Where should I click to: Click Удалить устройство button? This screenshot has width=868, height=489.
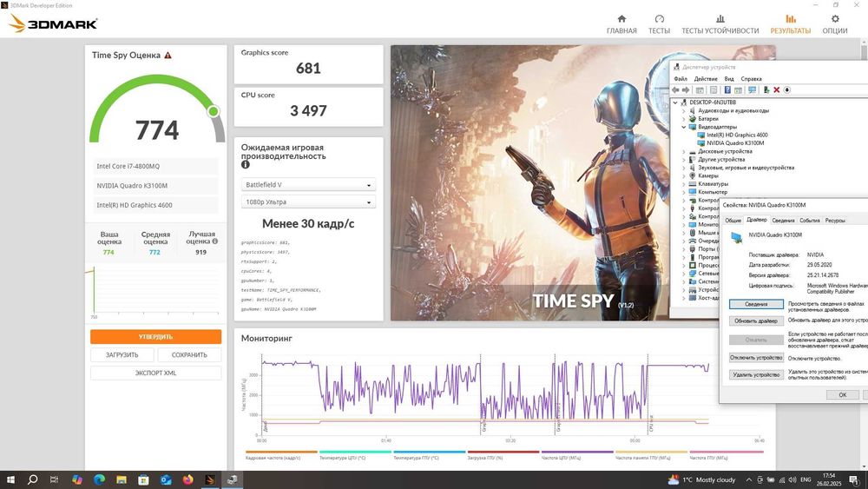click(x=756, y=375)
